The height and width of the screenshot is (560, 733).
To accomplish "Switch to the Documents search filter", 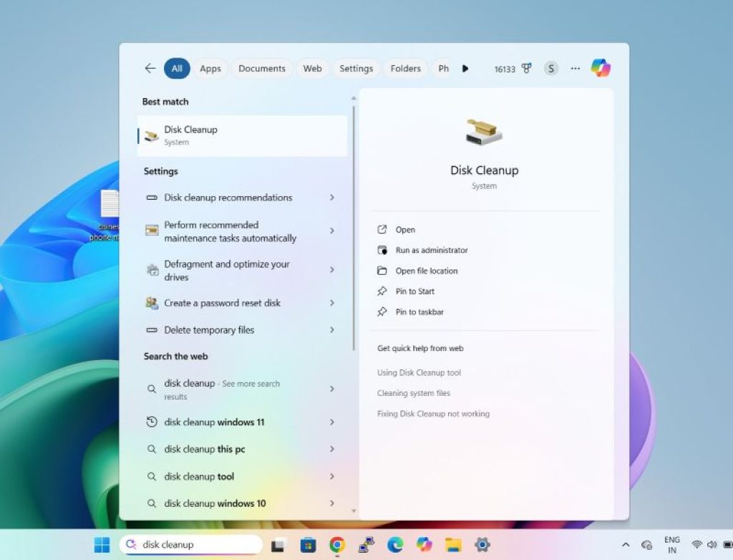I will click(262, 68).
